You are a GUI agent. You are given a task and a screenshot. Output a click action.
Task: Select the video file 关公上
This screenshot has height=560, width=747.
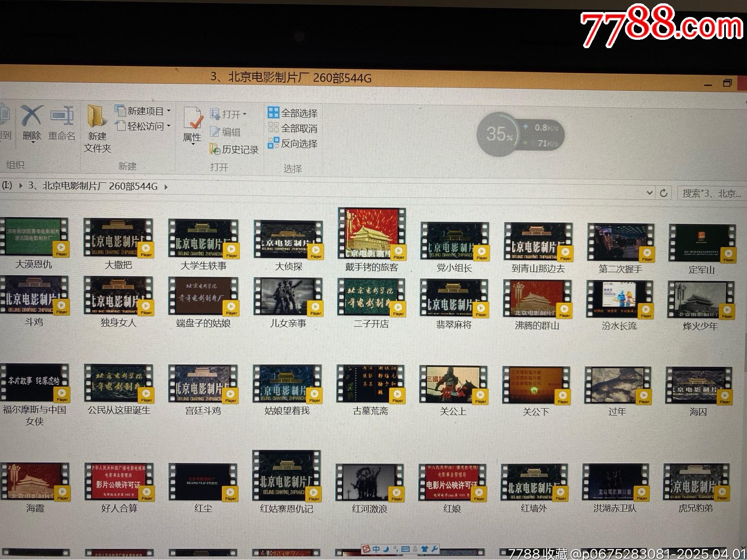coord(453,392)
